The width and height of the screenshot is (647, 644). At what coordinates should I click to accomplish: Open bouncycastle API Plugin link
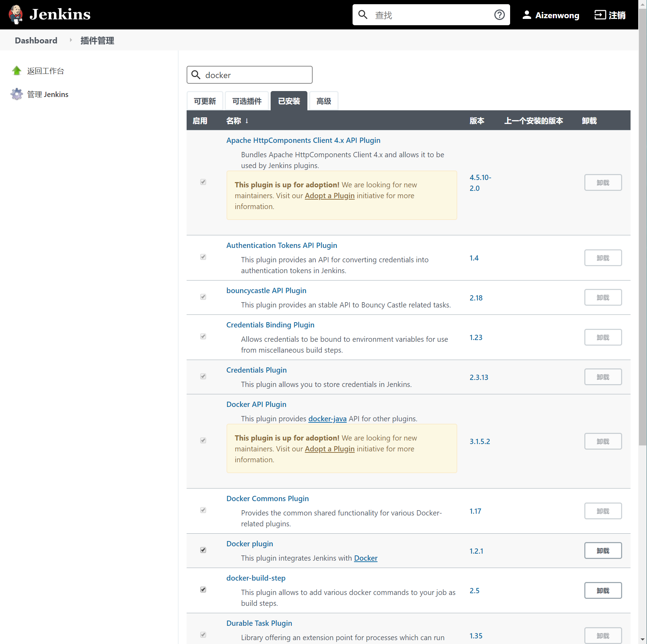266,291
